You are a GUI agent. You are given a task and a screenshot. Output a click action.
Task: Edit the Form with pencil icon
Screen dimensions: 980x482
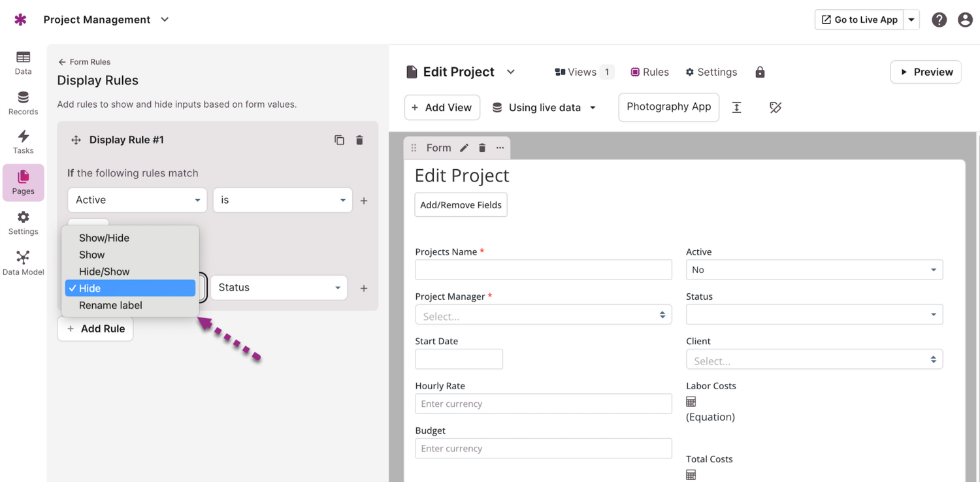pos(464,148)
